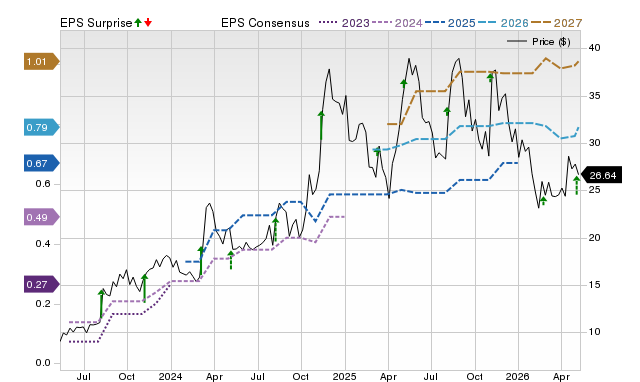Click the dark purple 0.27 value tag
The image size is (640, 382).
click(x=42, y=284)
